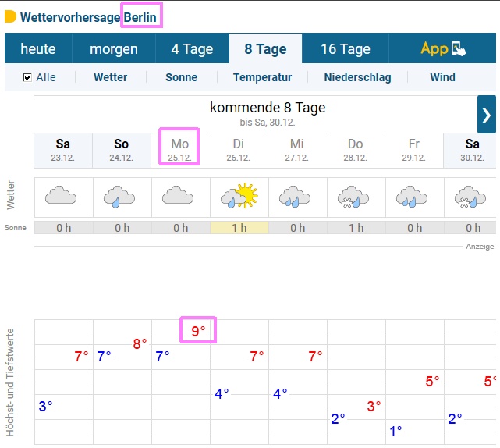
Task: Open the 4 Tage tab
Action: [x=193, y=48]
